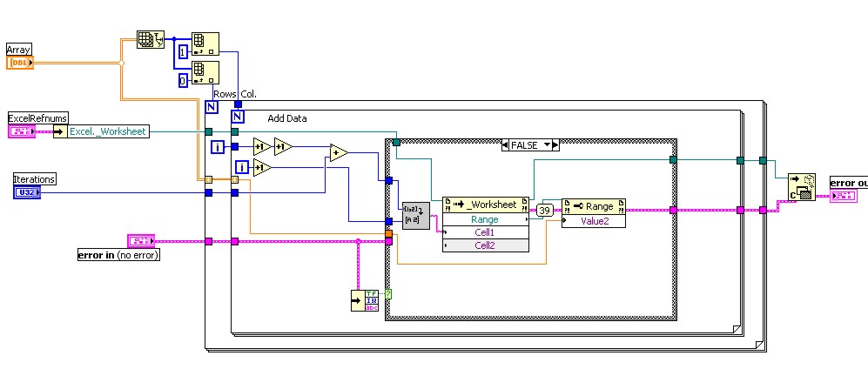Click the pink error tunnel on case structure right edge

673,211
